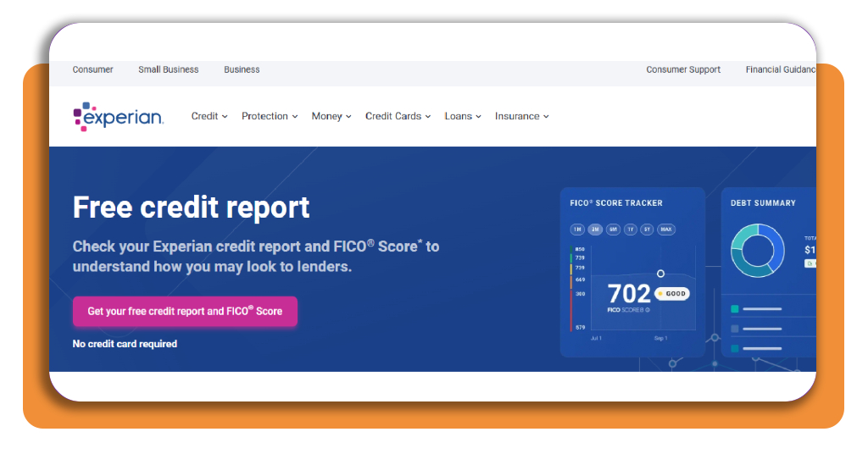Image resolution: width=868 pixels, height=454 pixels.
Task: Click the Sep 1 axis label
Action: point(661,338)
